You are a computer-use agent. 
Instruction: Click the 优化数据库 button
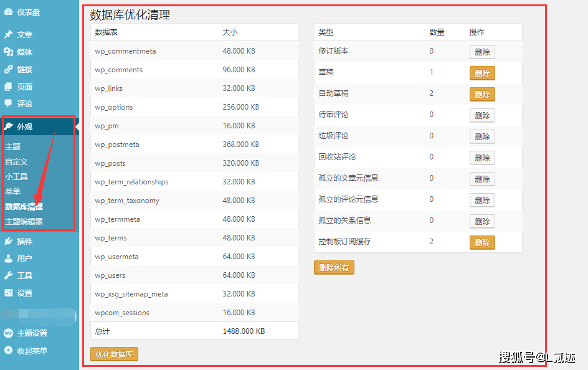point(114,354)
